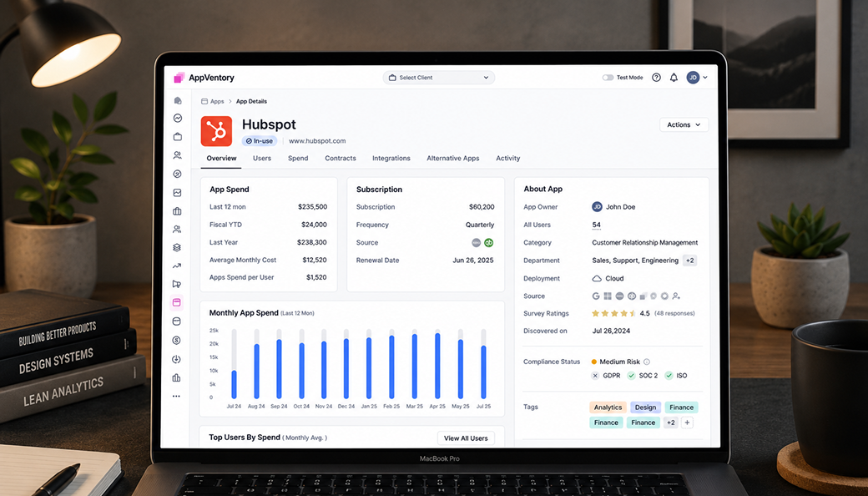Viewport: 868px width, 496px height.
Task: Switch to the Integrations tab
Action: [391, 159]
